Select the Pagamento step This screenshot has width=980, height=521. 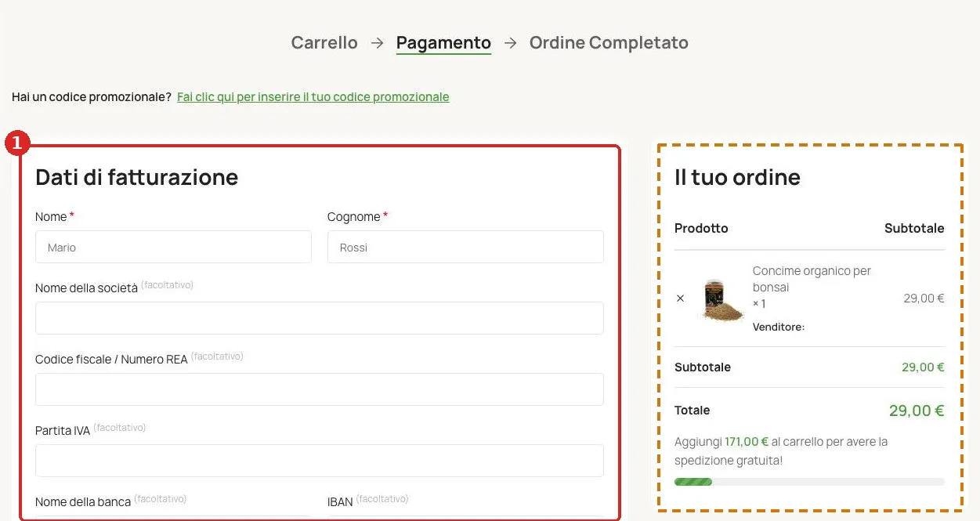[x=443, y=42]
